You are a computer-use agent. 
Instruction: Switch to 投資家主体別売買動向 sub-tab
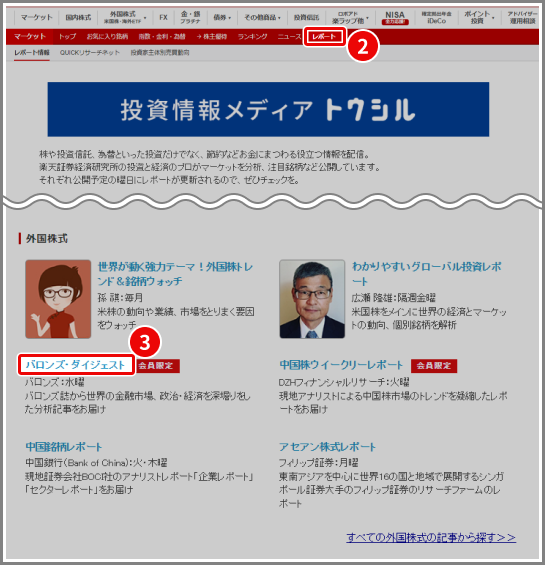pyautogui.click(x=160, y=53)
